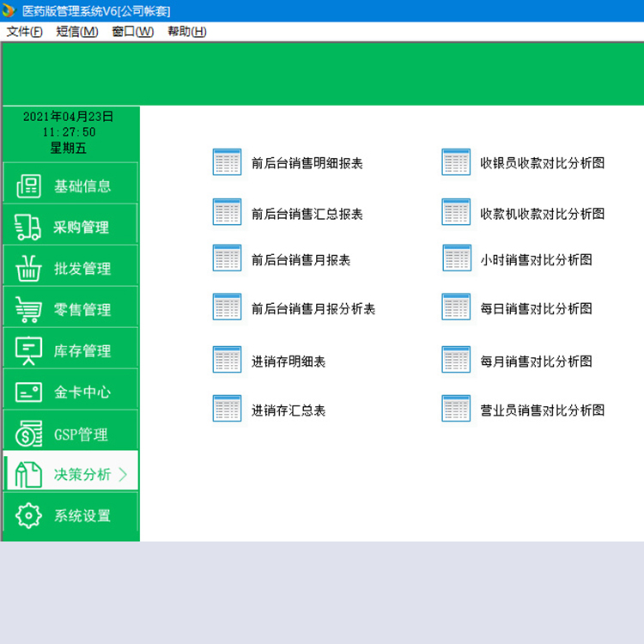Select the 金卡中心 card icon
This screenshot has width=644, height=644.
(28, 392)
